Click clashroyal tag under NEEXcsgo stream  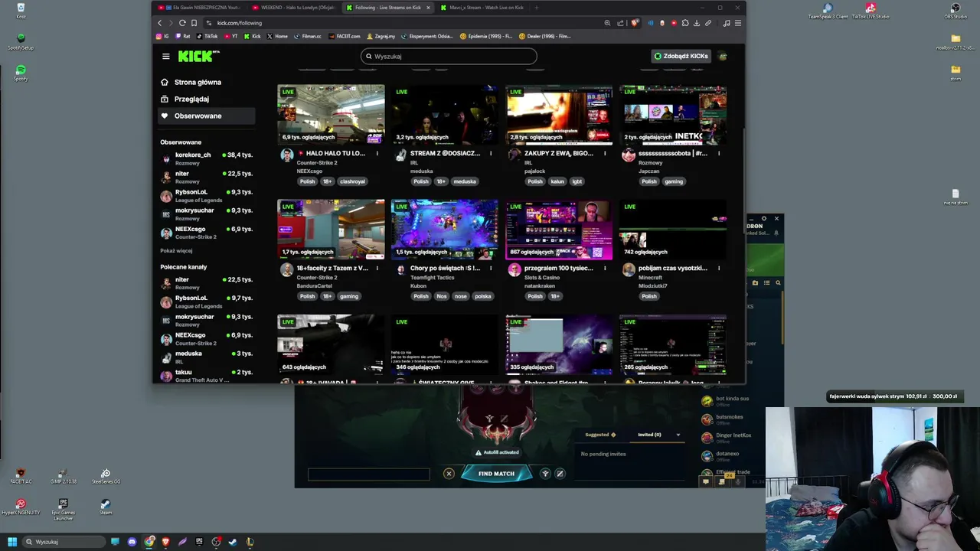click(x=352, y=181)
